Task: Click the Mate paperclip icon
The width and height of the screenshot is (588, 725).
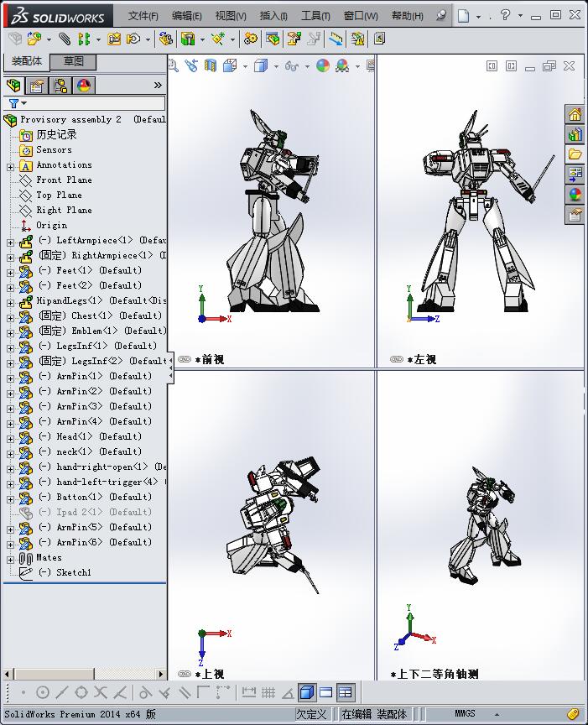Action: click(x=65, y=39)
